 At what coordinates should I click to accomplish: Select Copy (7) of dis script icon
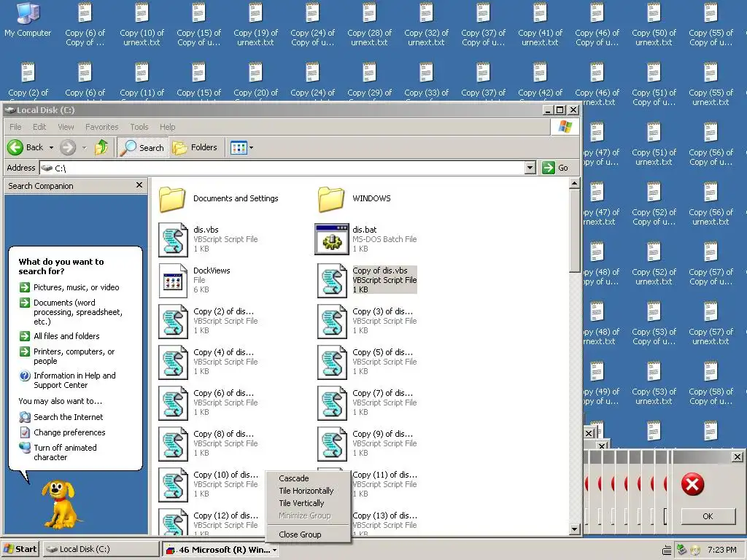coord(332,403)
